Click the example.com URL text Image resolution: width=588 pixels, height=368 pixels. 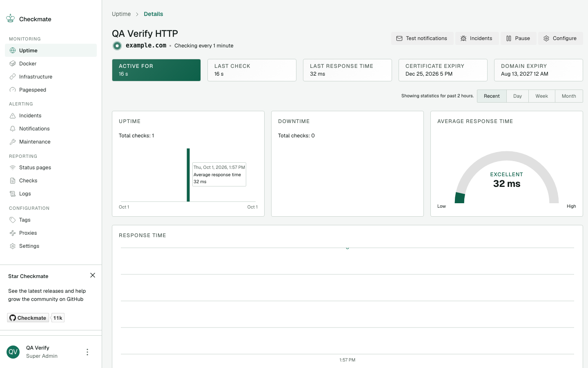pos(146,45)
